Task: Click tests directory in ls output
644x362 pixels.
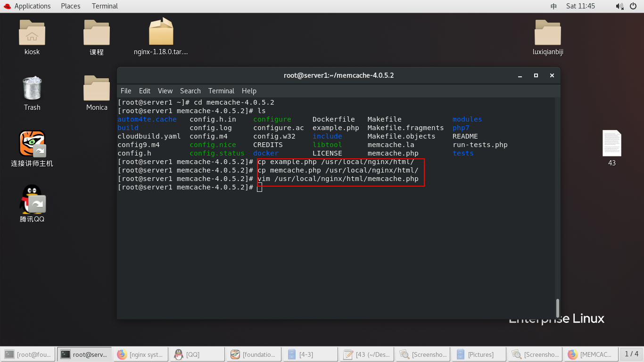Action: tap(463, 153)
